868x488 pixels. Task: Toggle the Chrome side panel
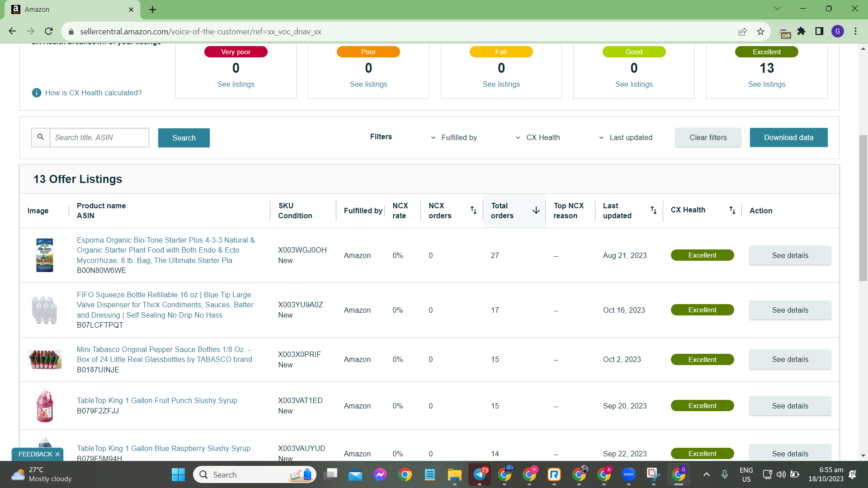coord(819,31)
